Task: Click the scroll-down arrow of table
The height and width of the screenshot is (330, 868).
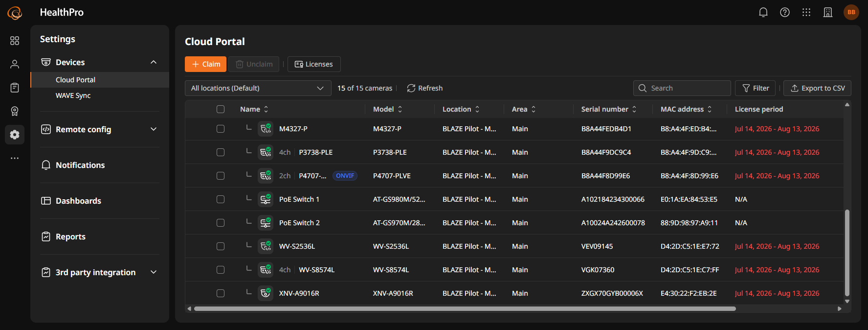Action: point(847,301)
